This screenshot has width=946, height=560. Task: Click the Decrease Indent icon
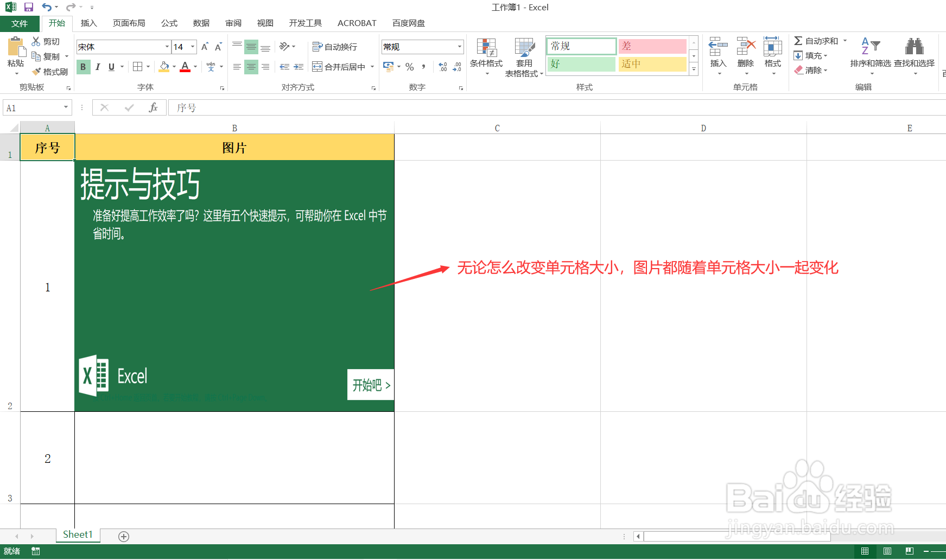284,67
